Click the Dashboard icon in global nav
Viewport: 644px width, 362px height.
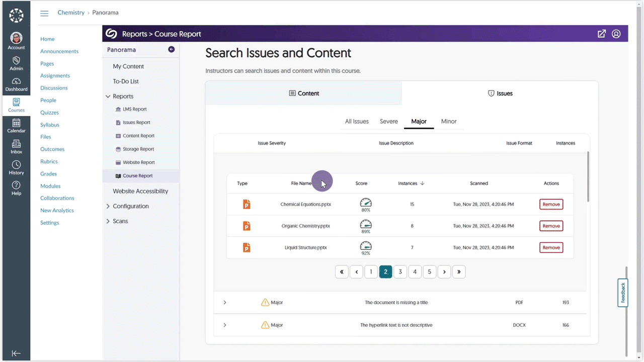tap(16, 84)
